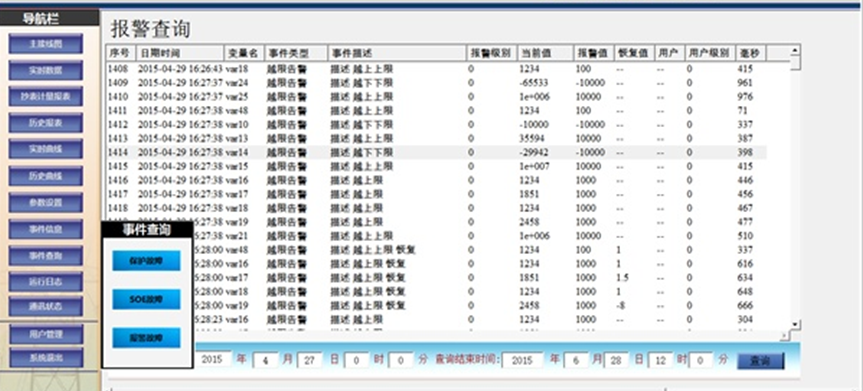Click the 用户级别 column header
The height and width of the screenshot is (391, 863).
point(711,53)
